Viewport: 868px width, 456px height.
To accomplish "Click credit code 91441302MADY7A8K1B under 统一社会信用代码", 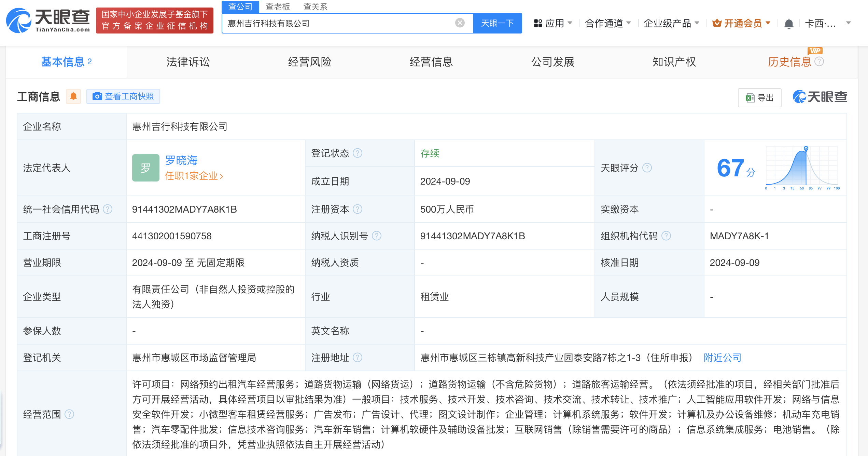I will 184,209.
